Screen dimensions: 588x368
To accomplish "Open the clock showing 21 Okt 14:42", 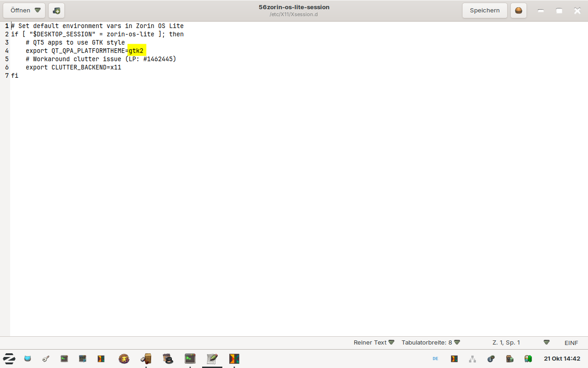I will tap(562, 359).
